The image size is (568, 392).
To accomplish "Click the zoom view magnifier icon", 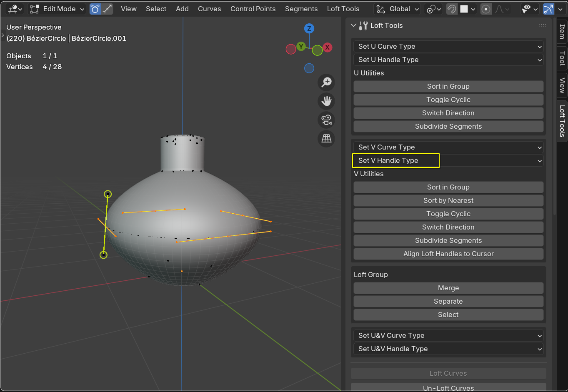I will point(326,82).
